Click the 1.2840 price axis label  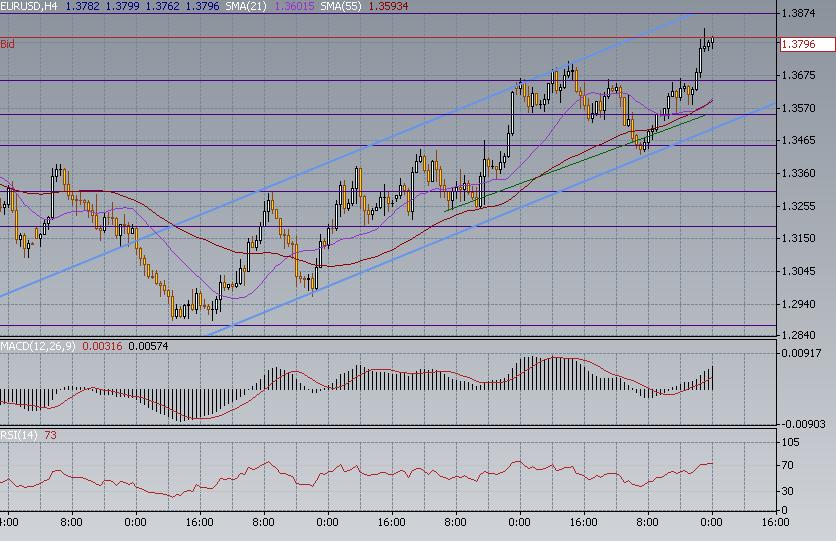799,335
